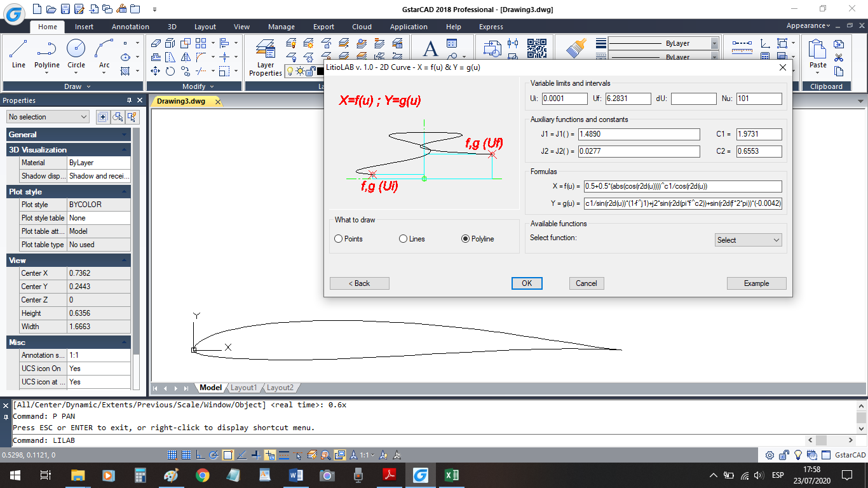Open the Annotation ribbon tab
This screenshot has height=488, width=868.
[x=130, y=27]
